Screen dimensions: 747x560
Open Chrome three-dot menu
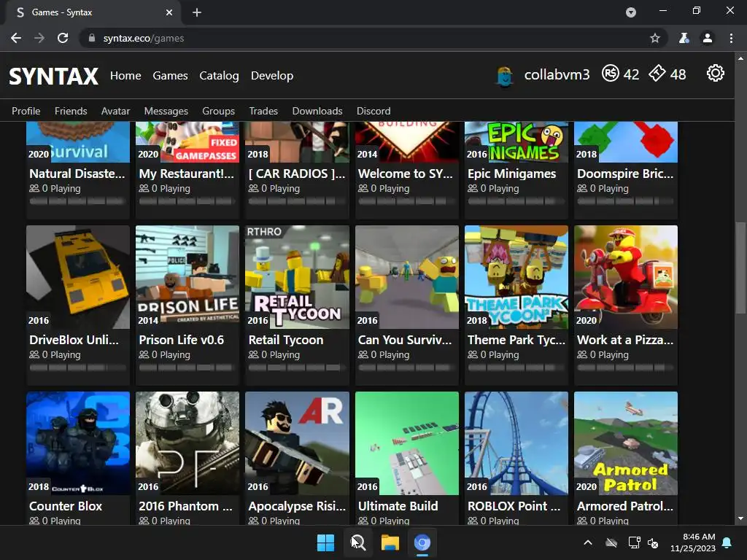[x=731, y=38]
